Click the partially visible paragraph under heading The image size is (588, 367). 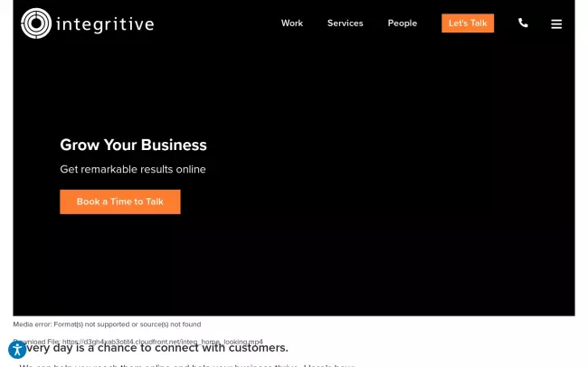[186, 365]
